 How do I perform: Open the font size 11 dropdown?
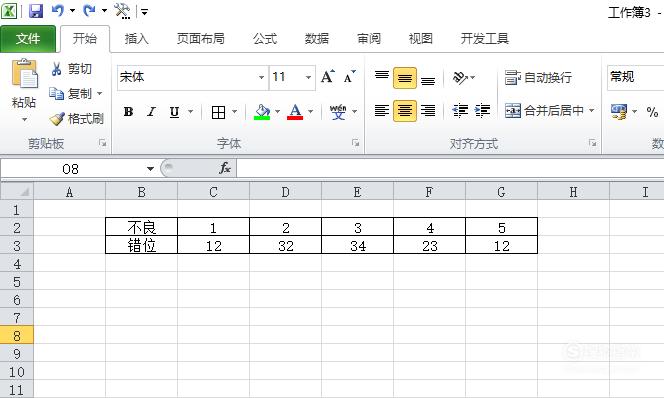tap(308, 77)
